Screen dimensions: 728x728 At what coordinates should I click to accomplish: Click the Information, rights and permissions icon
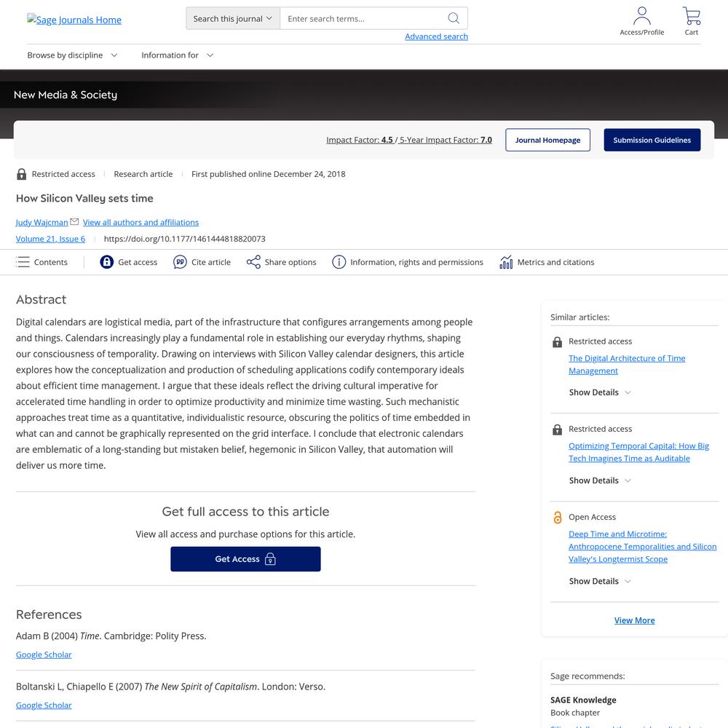coord(339,262)
